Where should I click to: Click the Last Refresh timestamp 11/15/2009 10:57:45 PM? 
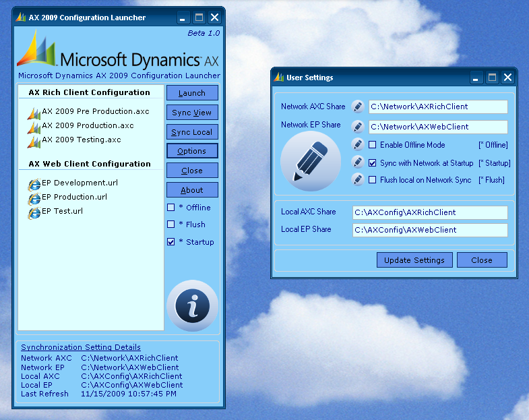[129, 394]
